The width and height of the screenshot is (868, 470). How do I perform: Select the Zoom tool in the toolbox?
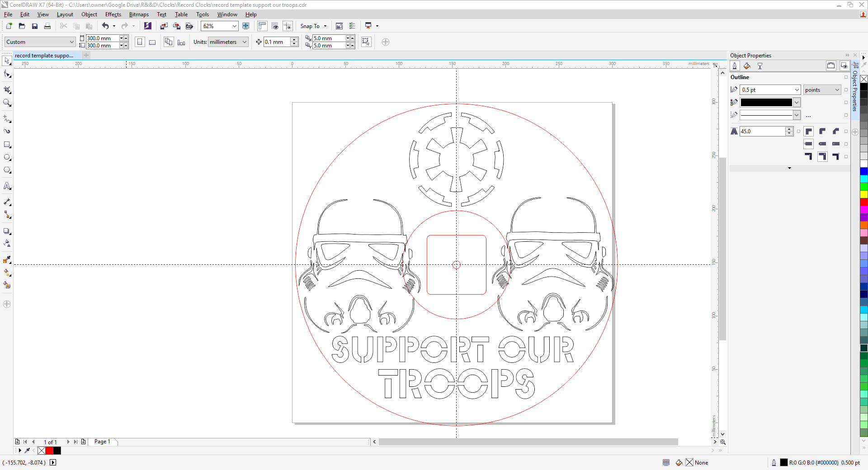tap(7, 103)
